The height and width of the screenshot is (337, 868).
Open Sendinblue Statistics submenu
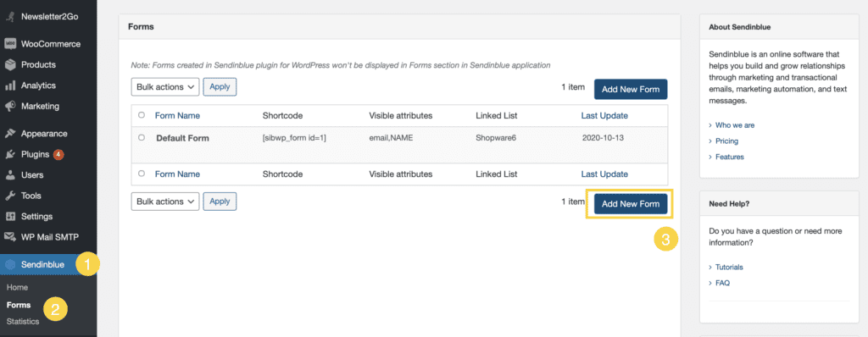23,322
